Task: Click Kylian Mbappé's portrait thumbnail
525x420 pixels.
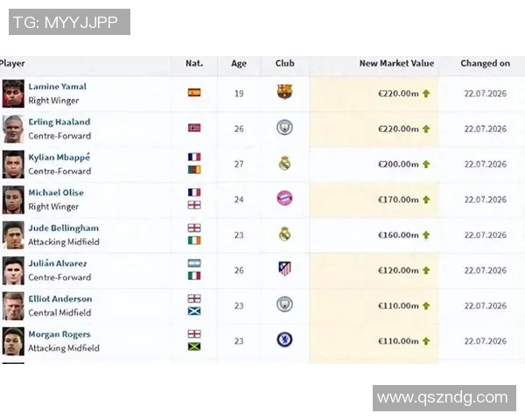Action: point(13,164)
